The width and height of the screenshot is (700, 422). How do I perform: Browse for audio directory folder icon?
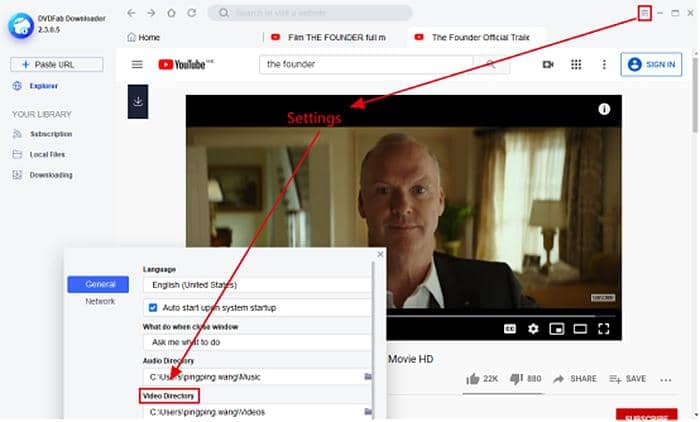click(368, 377)
